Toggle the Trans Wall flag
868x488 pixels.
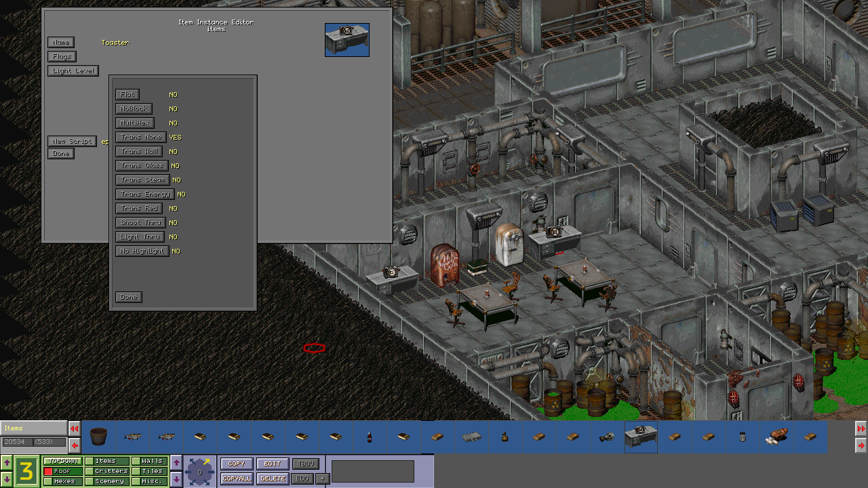click(x=139, y=151)
